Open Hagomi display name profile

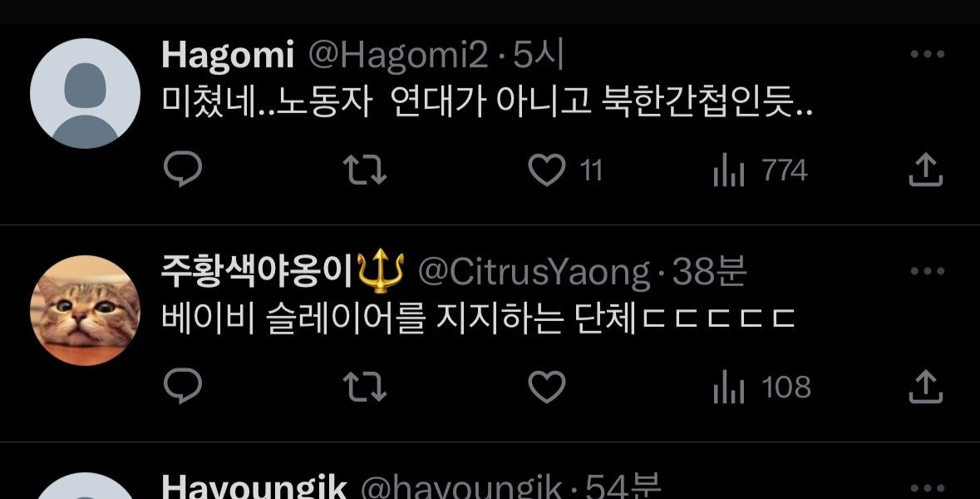click(x=228, y=56)
